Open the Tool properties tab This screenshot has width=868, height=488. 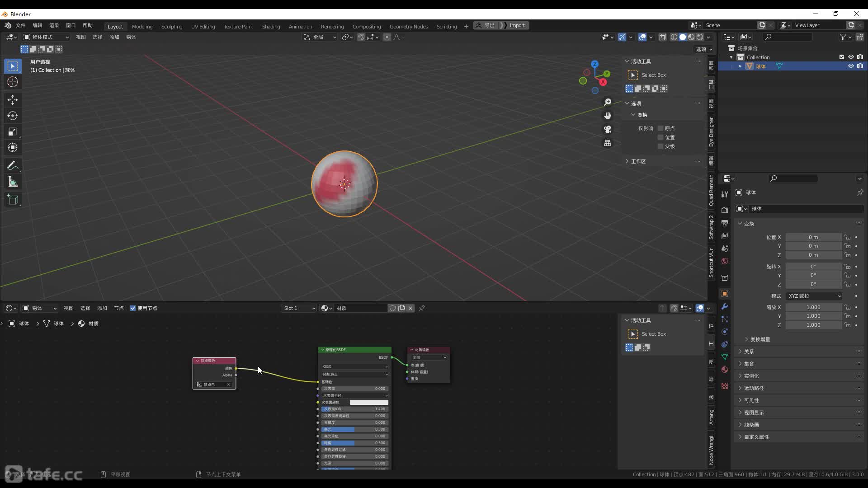[725, 194]
